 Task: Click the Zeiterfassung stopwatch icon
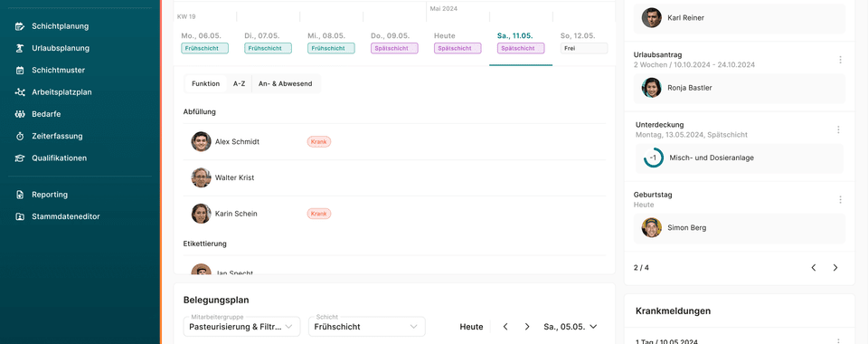20,137
